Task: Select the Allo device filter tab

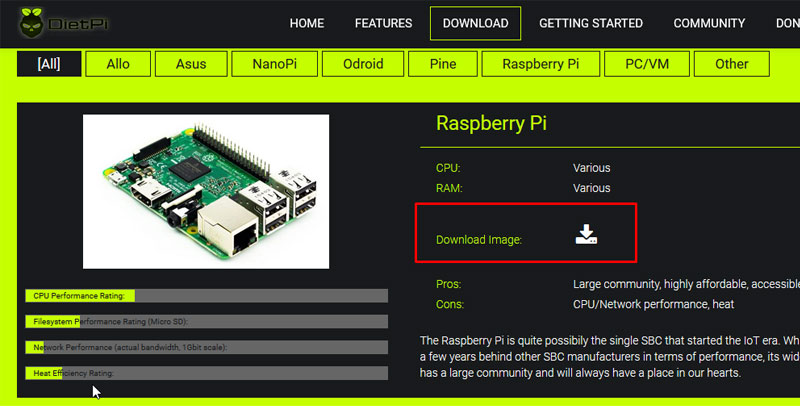Action: (x=118, y=64)
